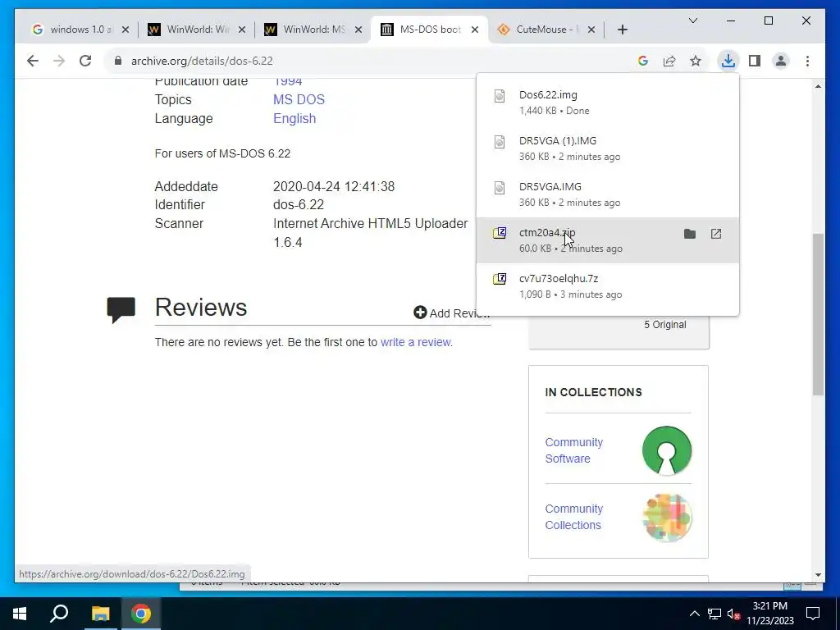
Task: Toggle the Chrome downloads button
Action: (x=728, y=61)
